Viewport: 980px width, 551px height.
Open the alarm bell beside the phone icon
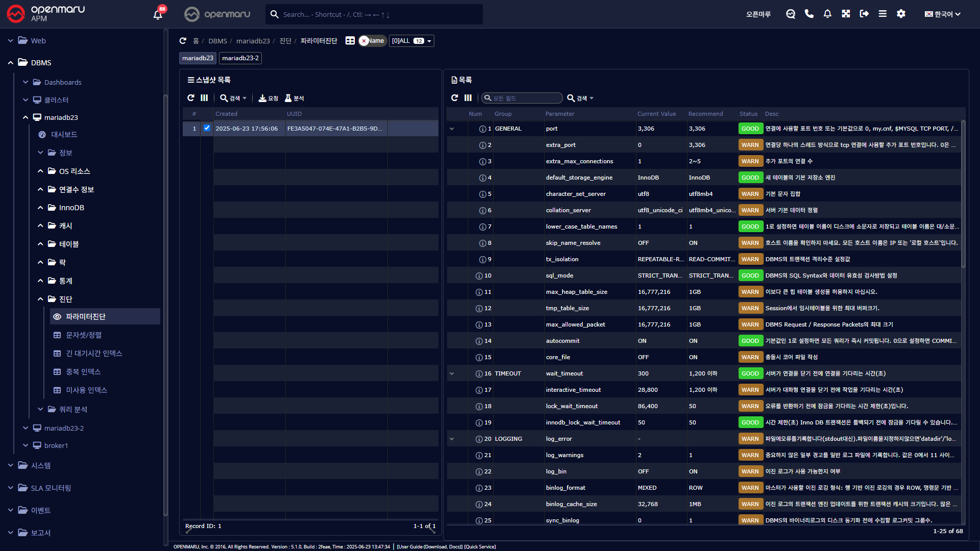pyautogui.click(x=827, y=14)
